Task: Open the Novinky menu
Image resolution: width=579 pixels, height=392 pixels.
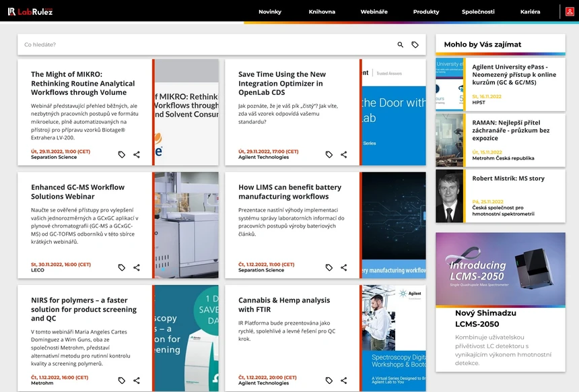Action: pos(270,11)
